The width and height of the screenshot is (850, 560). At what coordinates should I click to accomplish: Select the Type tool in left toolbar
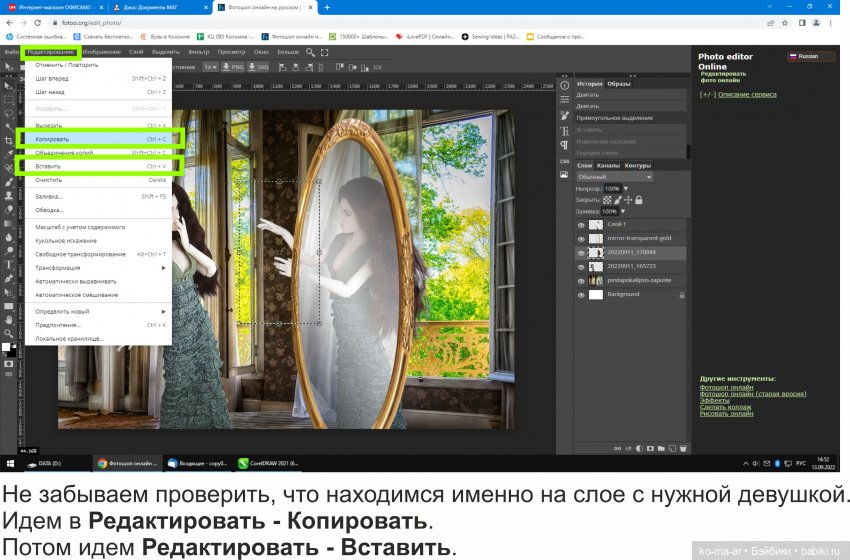9,265
